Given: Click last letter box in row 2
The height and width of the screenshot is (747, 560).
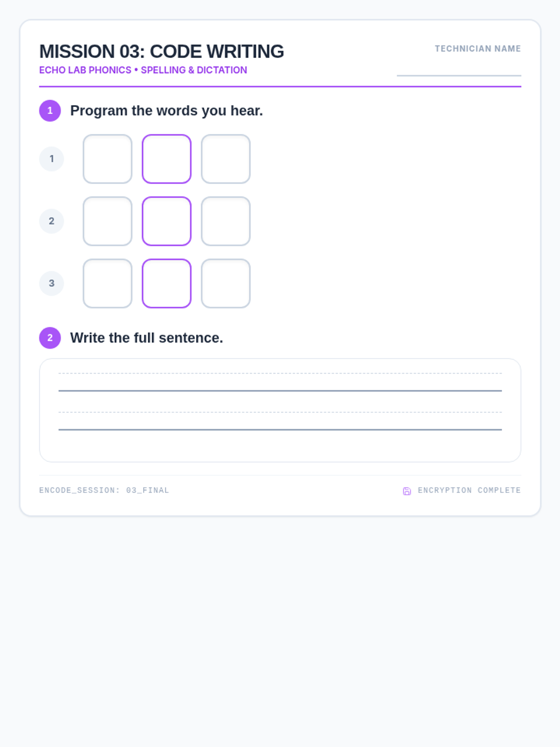Looking at the screenshot, I should tap(226, 221).
